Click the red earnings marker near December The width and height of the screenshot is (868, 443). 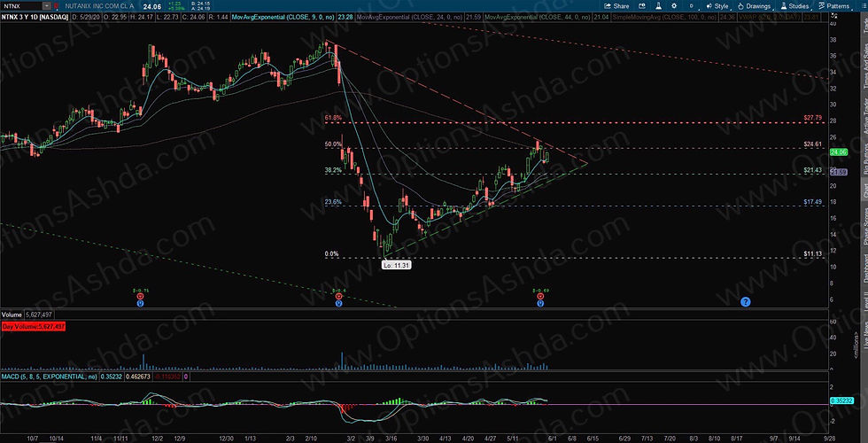pos(140,296)
